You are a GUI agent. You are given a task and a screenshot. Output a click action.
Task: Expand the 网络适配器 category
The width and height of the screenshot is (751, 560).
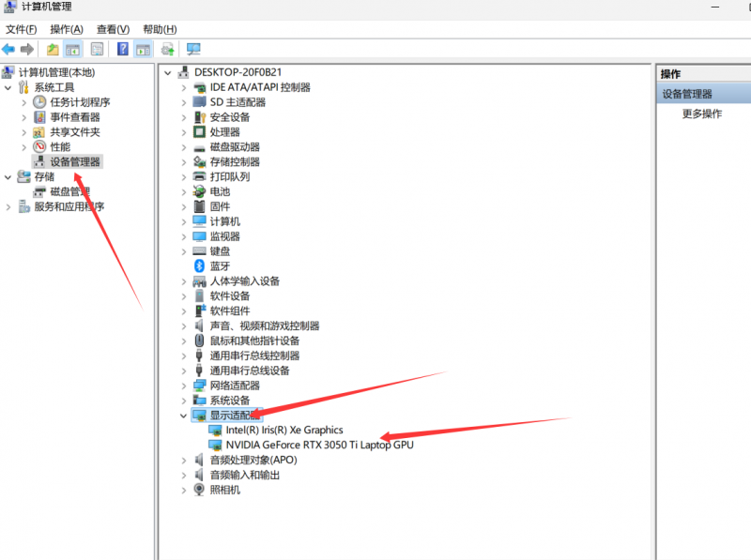(183, 386)
